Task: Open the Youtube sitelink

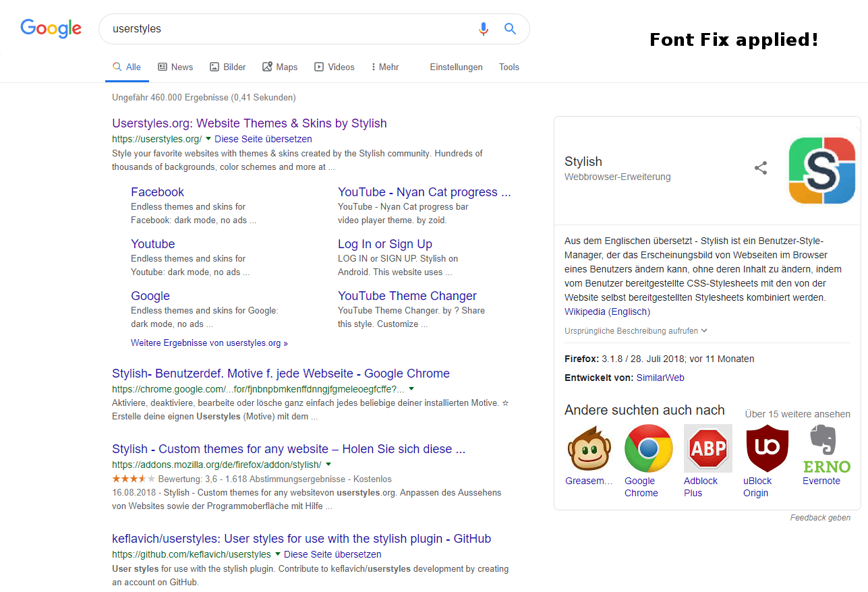Action: [x=153, y=244]
